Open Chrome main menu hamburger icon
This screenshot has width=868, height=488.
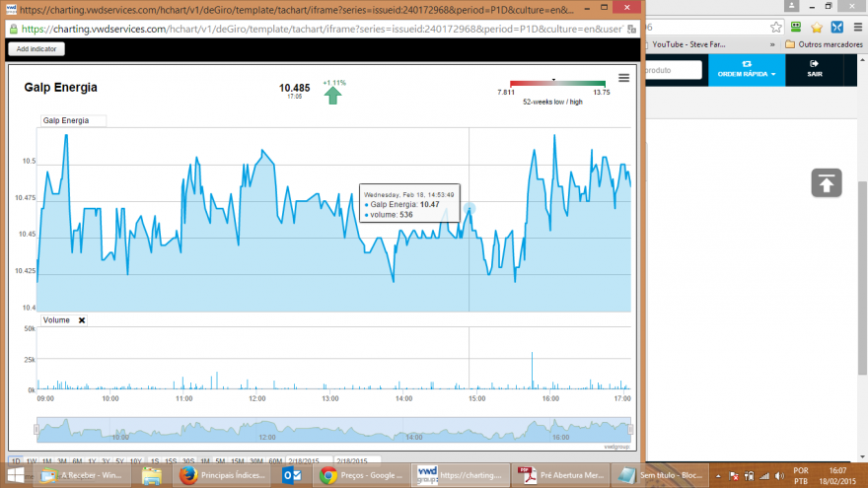tap(857, 28)
